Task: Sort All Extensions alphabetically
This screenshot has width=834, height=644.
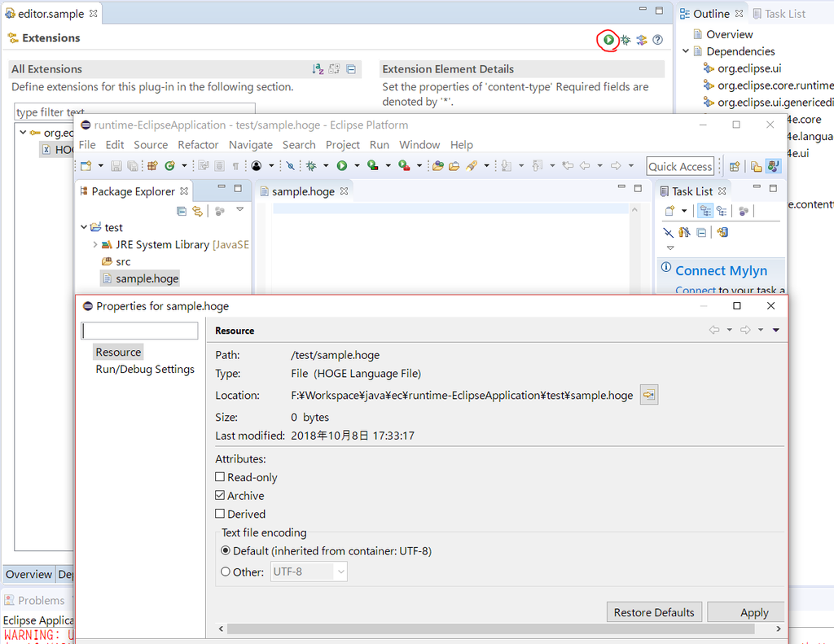Action: click(318, 69)
